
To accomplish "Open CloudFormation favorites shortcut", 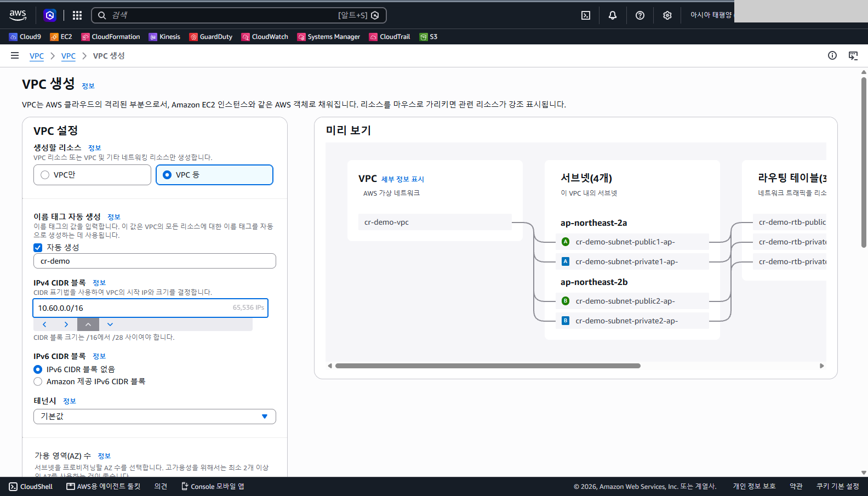I will click(x=111, y=37).
